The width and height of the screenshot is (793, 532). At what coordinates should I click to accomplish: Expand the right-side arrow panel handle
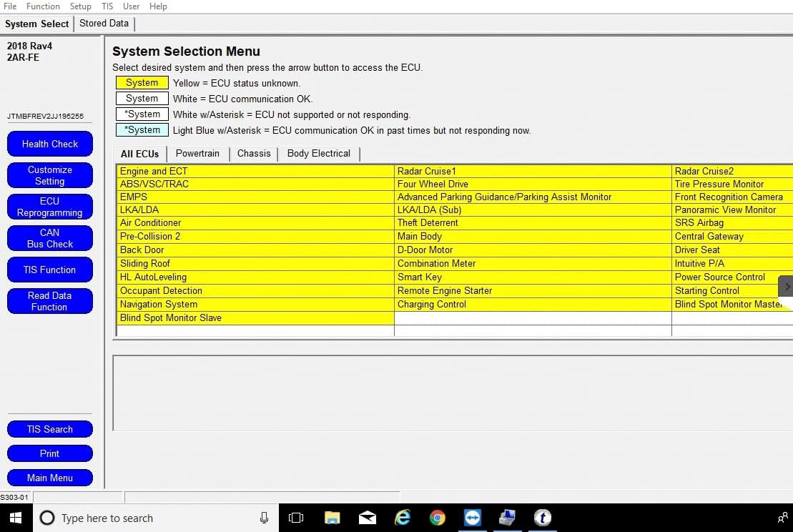(x=786, y=287)
